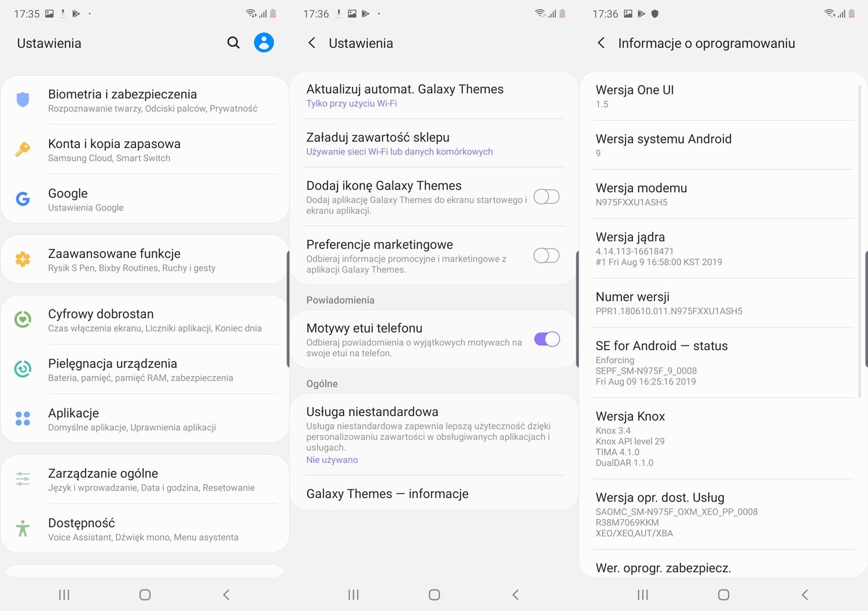Tap Back button in third phone's navigation bar
Image resolution: width=868 pixels, height=611 pixels.
pos(805,595)
